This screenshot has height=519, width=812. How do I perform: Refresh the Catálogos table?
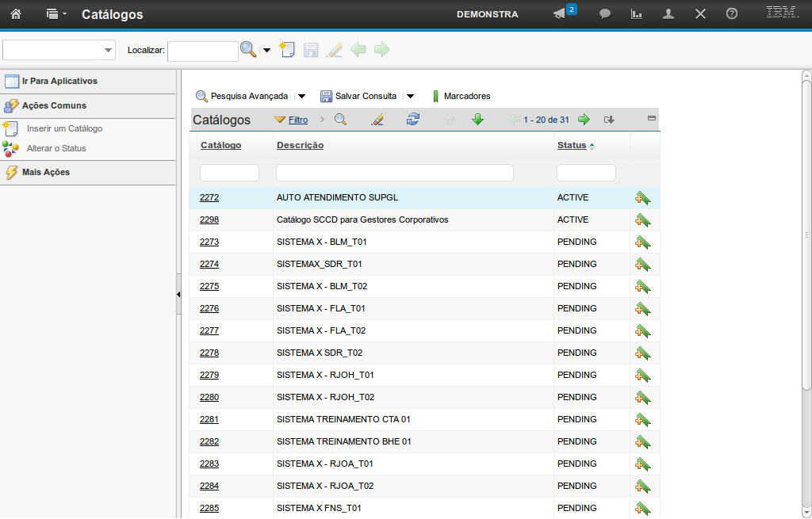tap(412, 120)
